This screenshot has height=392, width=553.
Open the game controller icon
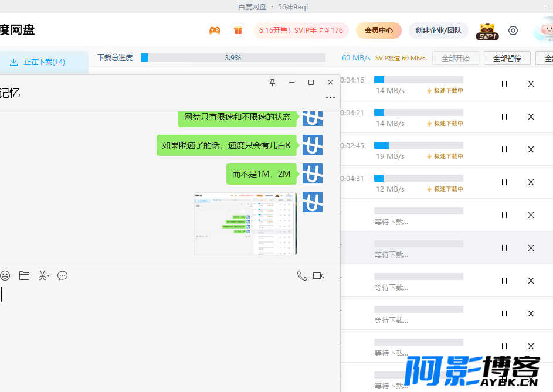coord(215,30)
